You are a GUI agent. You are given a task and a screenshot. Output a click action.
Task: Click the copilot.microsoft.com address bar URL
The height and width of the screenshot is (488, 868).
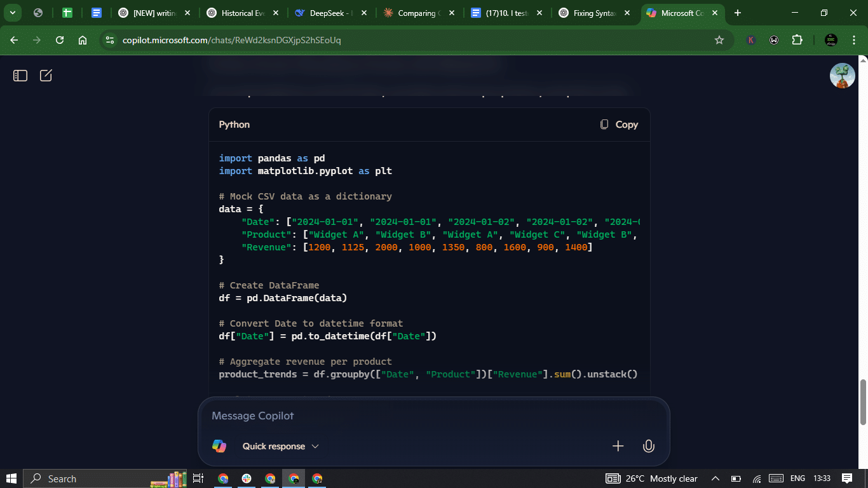(x=231, y=40)
